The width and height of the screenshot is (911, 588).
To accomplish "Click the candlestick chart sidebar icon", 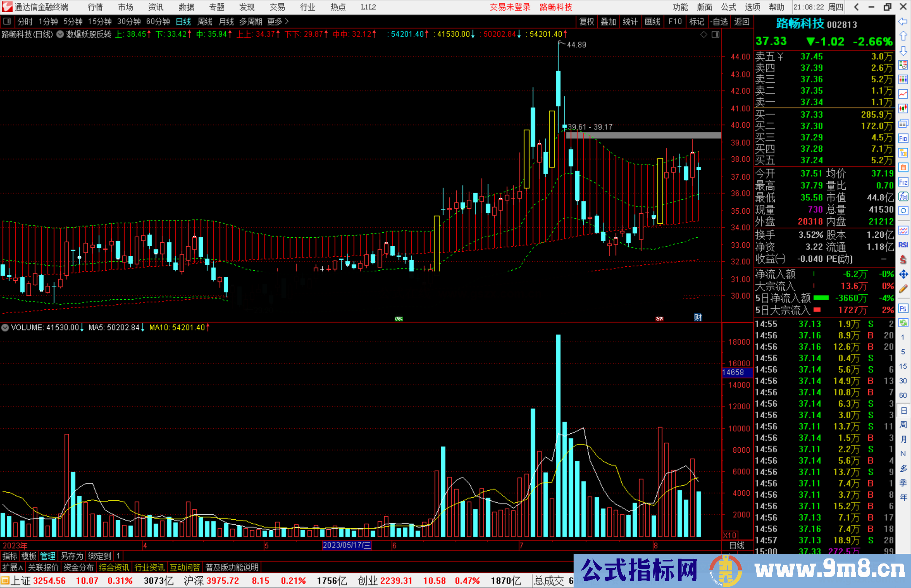I will tap(903, 108).
